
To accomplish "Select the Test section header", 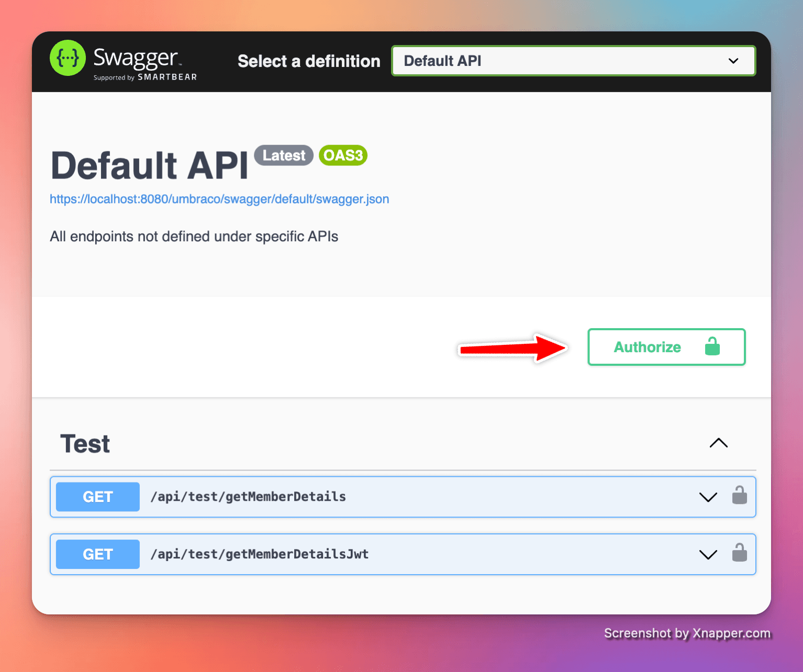I will pos(85,443).
